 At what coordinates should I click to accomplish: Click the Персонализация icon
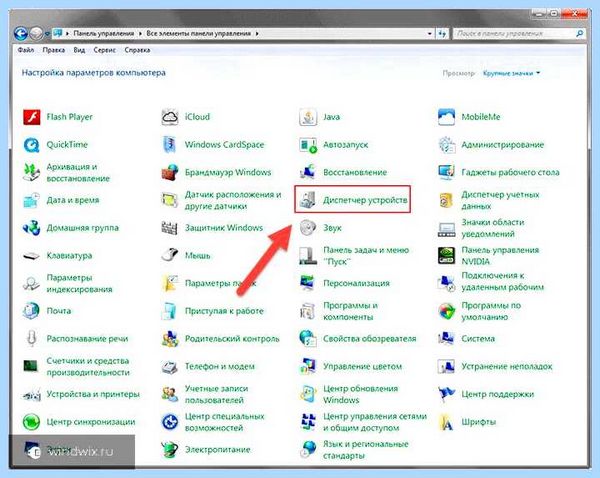[308, 283]
